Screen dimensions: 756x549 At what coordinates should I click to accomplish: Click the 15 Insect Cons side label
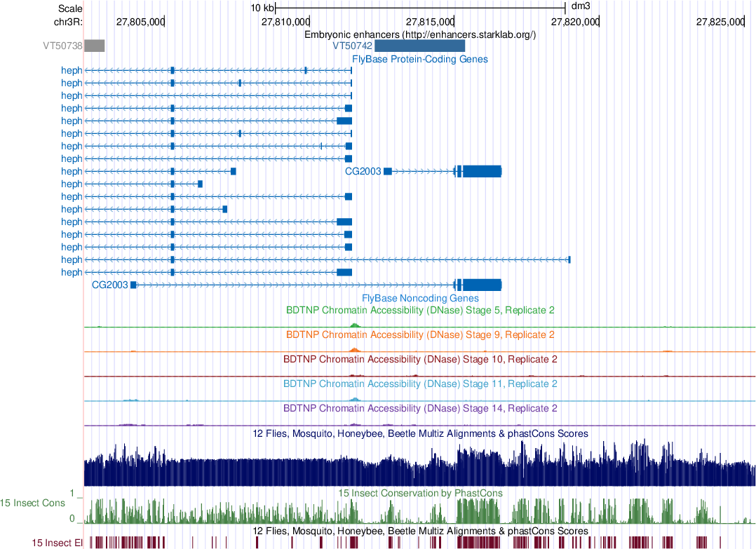[x=33, y=503]
